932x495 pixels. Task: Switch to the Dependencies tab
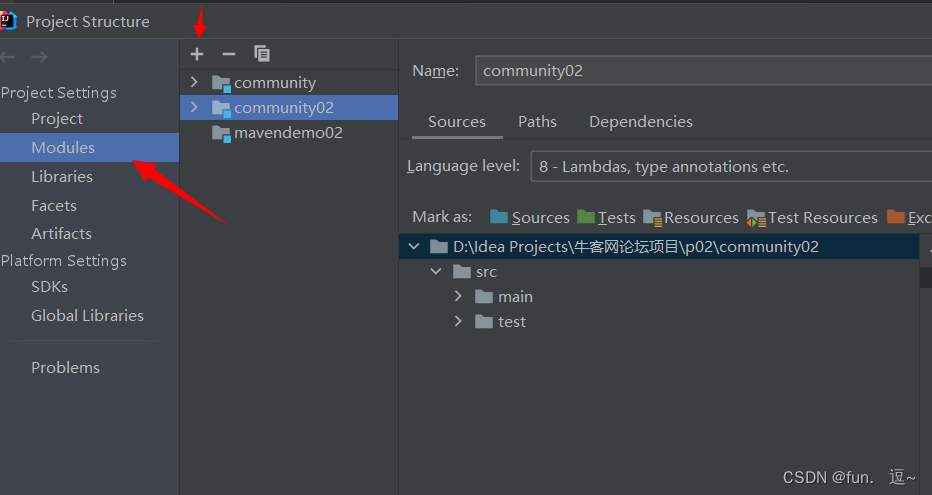point(641,122)
